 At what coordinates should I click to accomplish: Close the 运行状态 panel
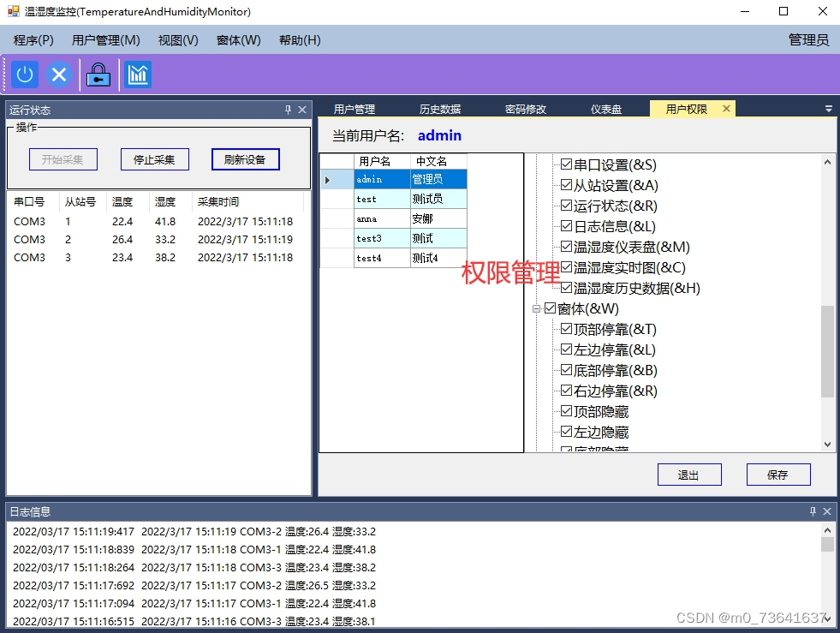coord(302,110)
